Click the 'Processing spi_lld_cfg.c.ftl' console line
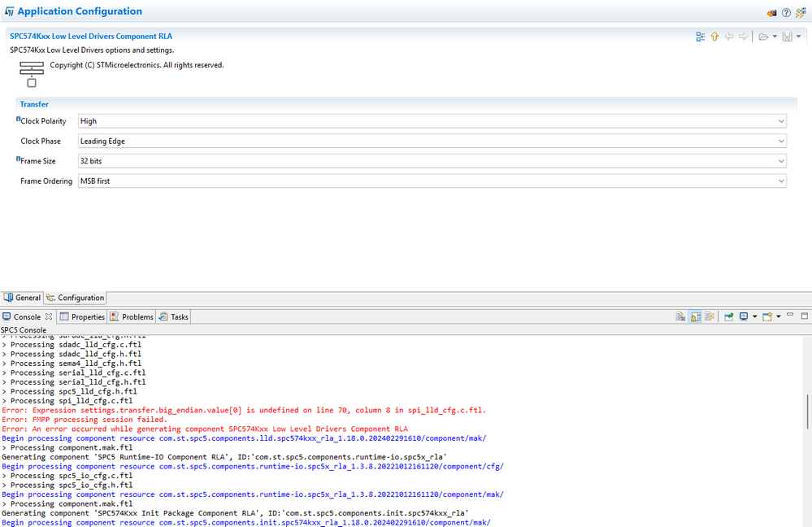The width and height of the screenshot is (812, 527). (x=67, y=401)
